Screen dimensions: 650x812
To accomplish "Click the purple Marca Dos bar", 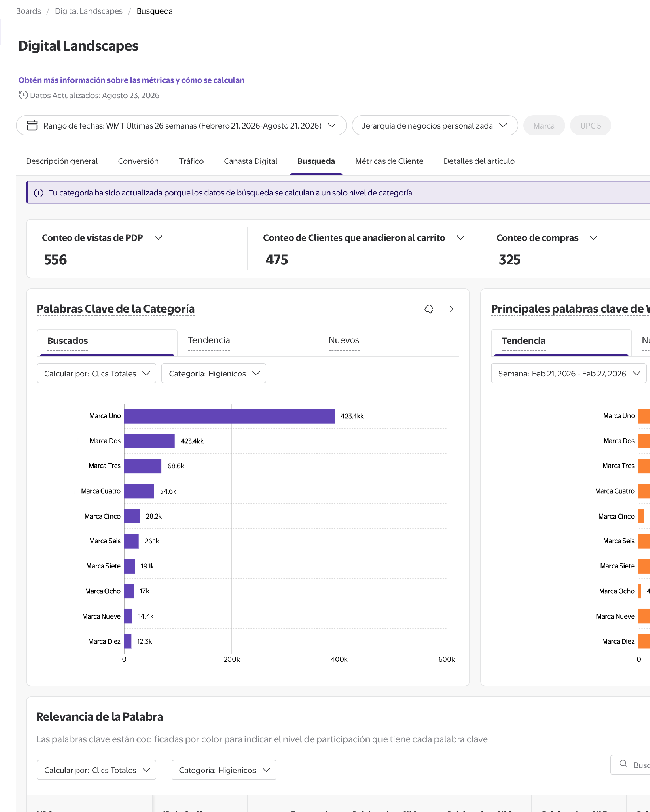I will point(149,441).
